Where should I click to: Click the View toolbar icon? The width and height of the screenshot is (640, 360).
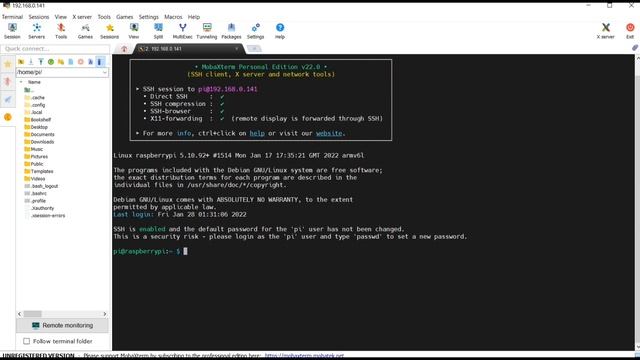[x=133, y=31]
